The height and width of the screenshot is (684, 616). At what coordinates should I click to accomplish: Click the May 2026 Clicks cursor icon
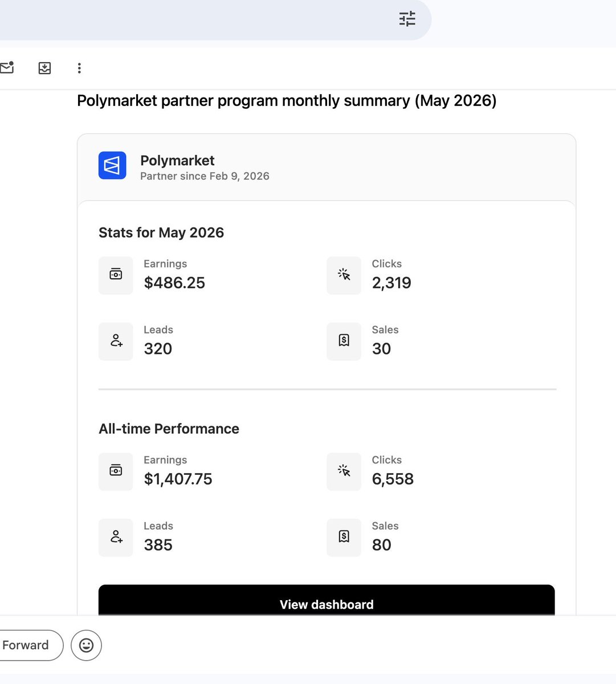pos(344,275)
